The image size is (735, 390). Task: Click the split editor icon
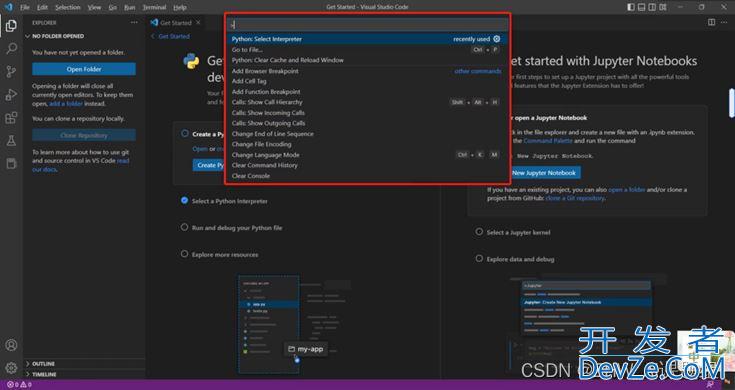(x=712, y=22)
